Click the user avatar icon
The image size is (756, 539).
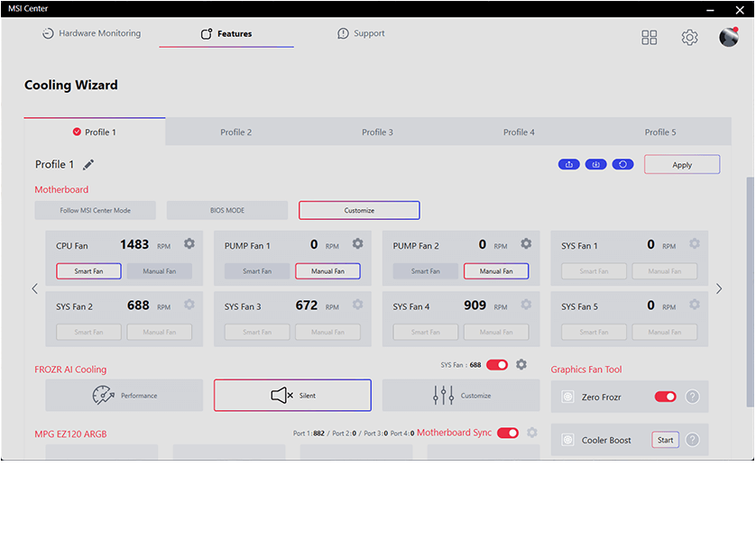tap(729, 37)
